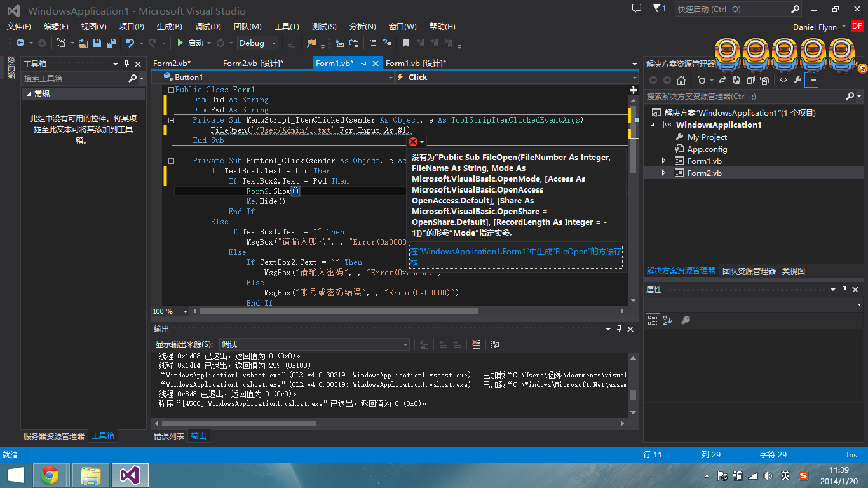Click the Home icon in Solution Explorer

coord(681,80)
